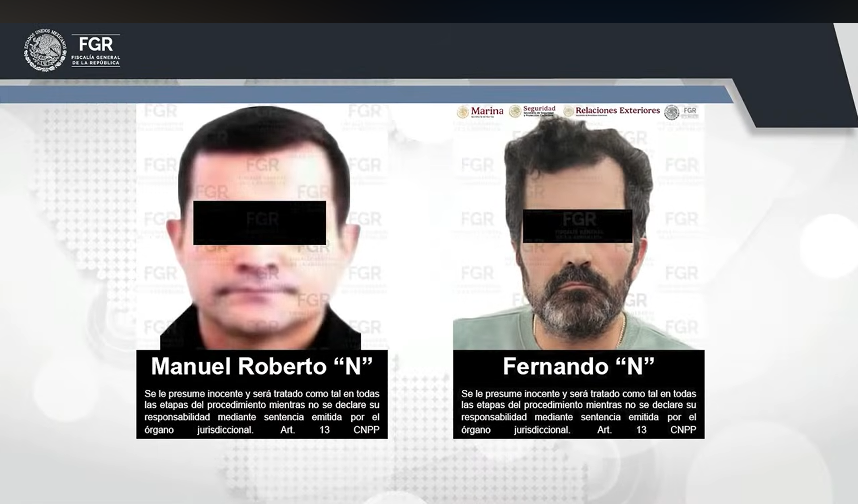
Task: Click the Seguridad logo above right photo
Action: coord(532,111)
